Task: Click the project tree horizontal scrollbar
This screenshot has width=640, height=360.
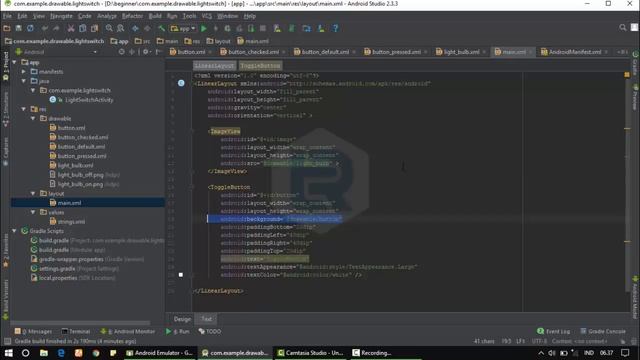Action: click(80, 323)
